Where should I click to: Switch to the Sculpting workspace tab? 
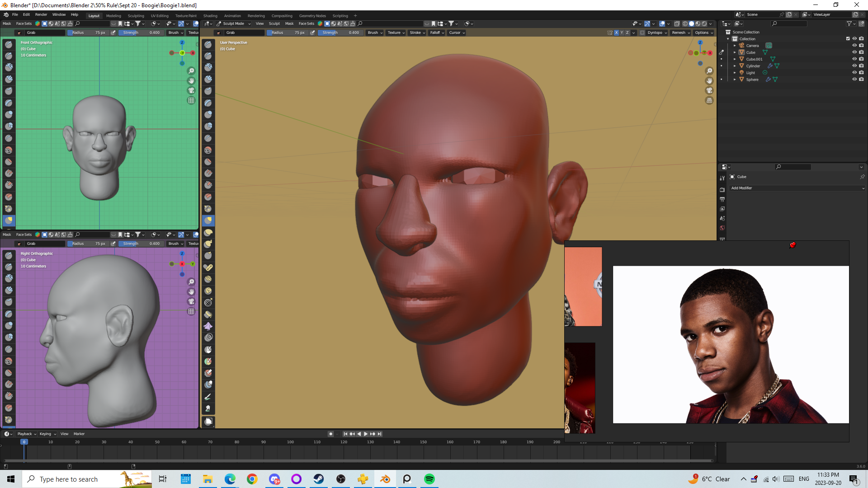(136, 16)
